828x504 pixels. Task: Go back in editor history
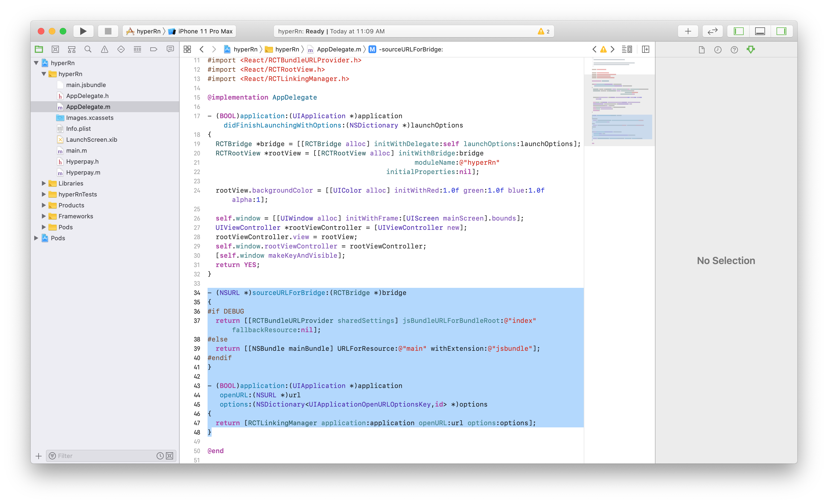click(202, 49)
